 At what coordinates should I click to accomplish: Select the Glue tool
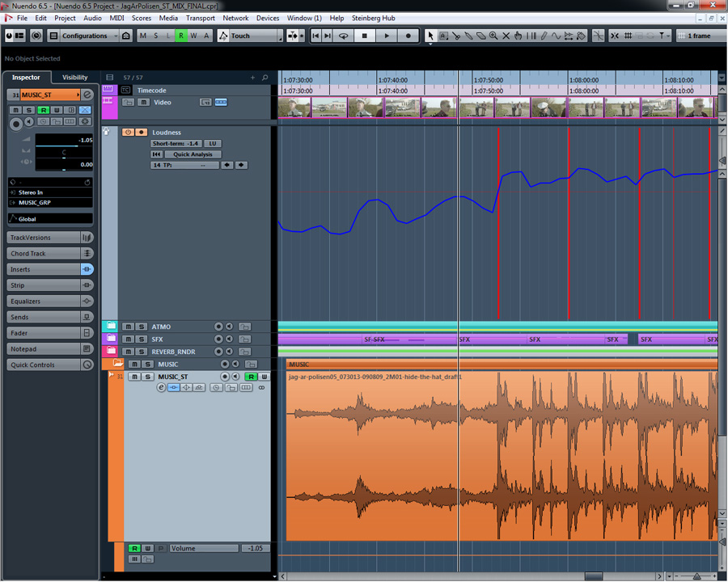coord(468,36)
